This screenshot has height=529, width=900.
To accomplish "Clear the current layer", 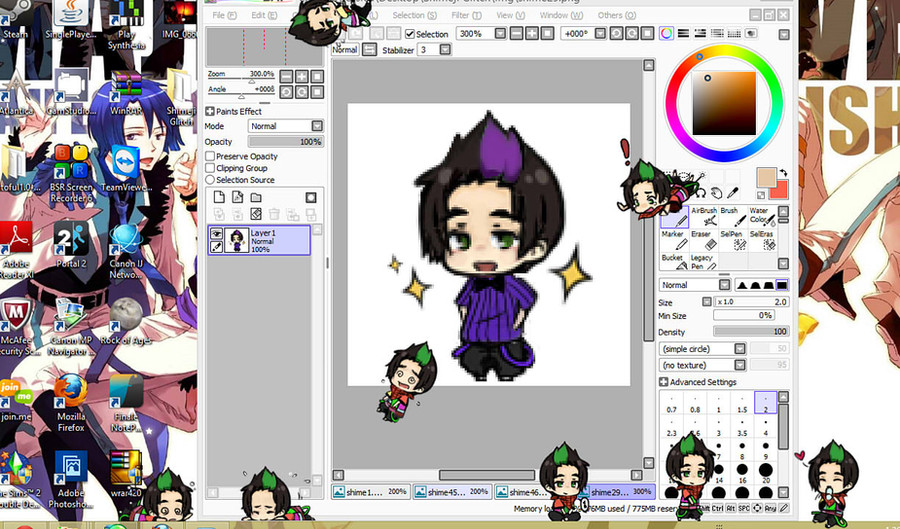I will coord(256,215).
